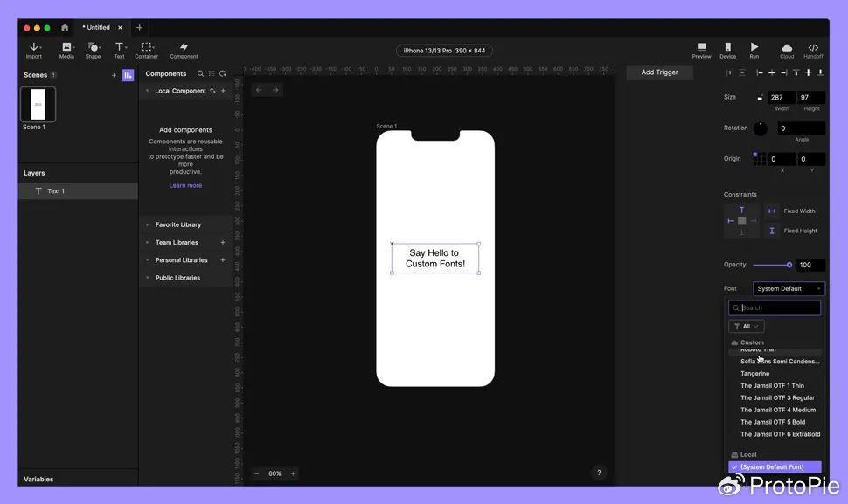Choose The Jamsil OTF 5 Bold font
The height and width of the screenshot is (504, 848).
click(775, 422)
